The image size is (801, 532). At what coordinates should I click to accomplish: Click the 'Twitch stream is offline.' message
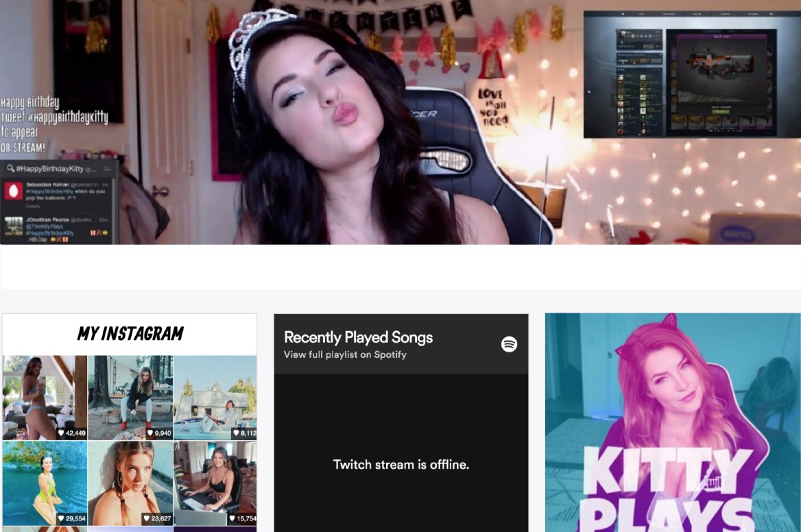click(401, 465)
